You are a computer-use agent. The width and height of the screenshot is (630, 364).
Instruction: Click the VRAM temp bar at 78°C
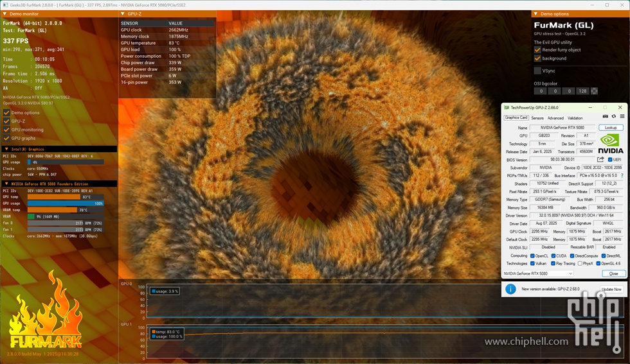(66, 210)
